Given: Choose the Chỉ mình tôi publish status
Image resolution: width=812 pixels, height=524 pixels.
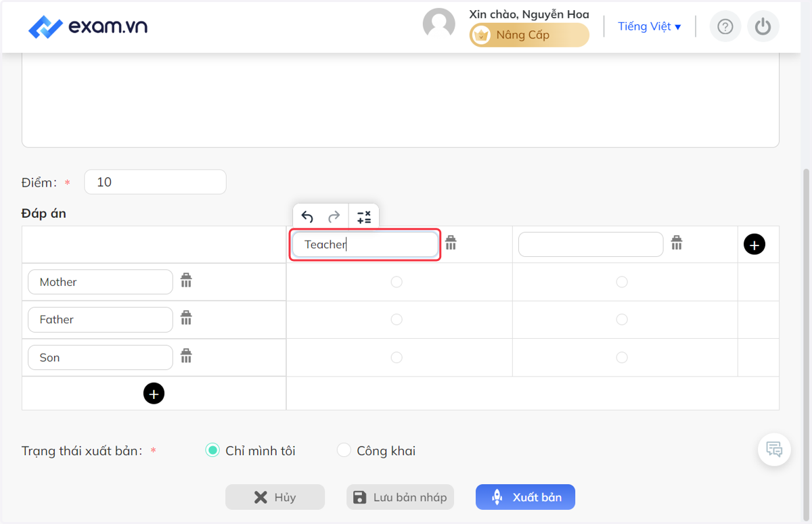Looking at the screenshot, I should tap(212, 450).
